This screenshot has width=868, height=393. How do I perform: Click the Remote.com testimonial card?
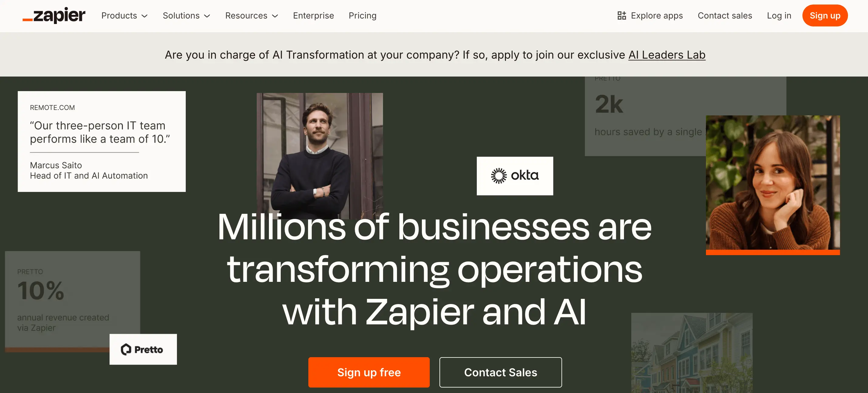point(101,142)
